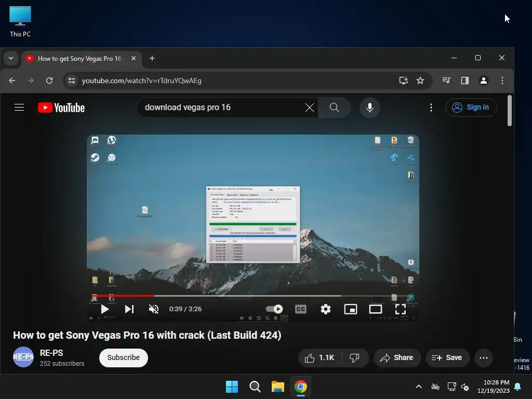This screenshot has height=399, width=532.
Task: Close the Sony Vegas Pro 16 tab
Action: 134,58
